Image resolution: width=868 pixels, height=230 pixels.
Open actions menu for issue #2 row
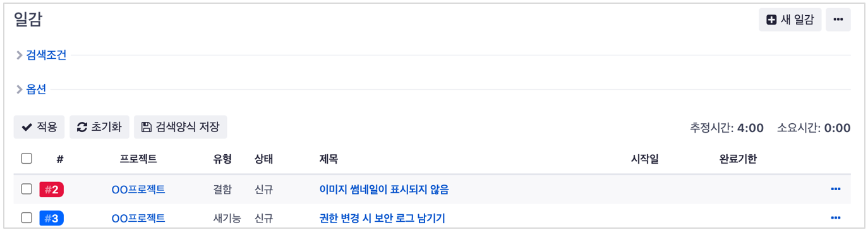(x=836, y=189)
